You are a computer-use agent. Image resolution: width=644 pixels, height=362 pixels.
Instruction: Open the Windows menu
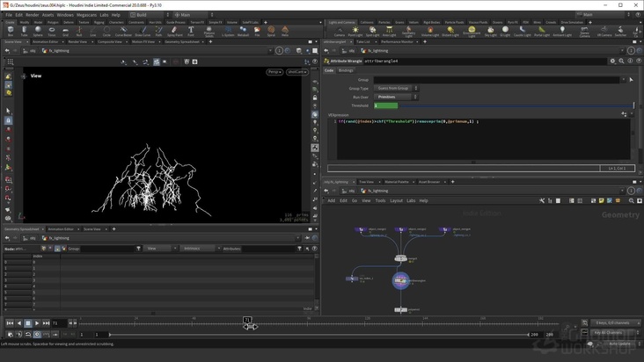click(65, 15)
